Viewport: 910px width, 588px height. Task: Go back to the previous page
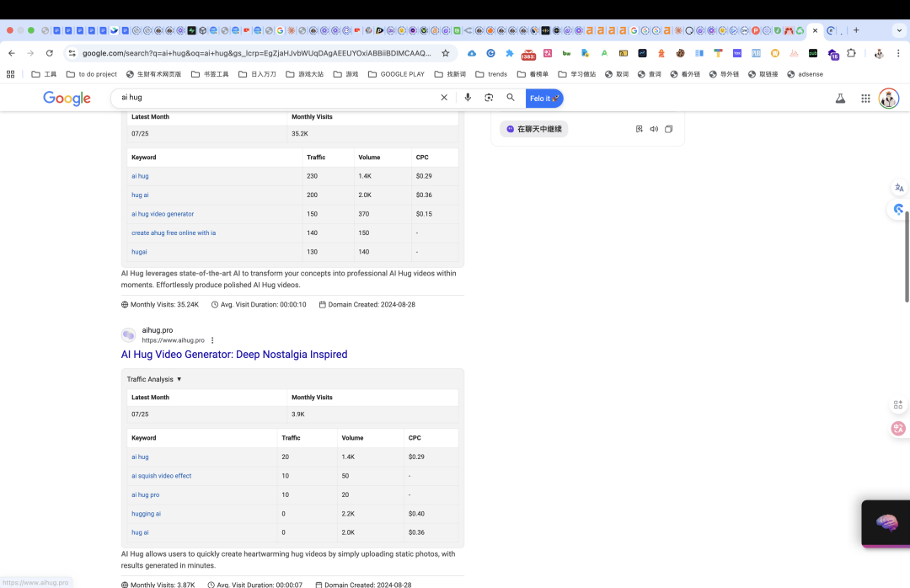pos(12,53)
